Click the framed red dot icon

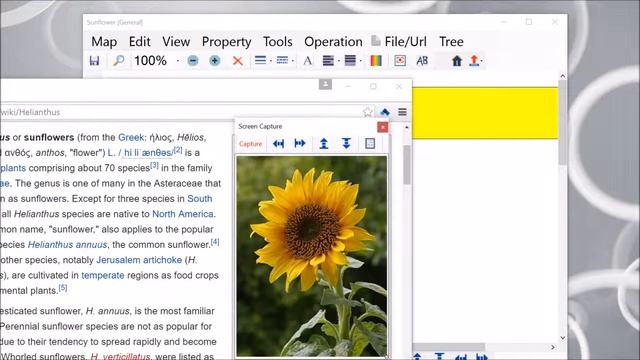coord(400,61)
